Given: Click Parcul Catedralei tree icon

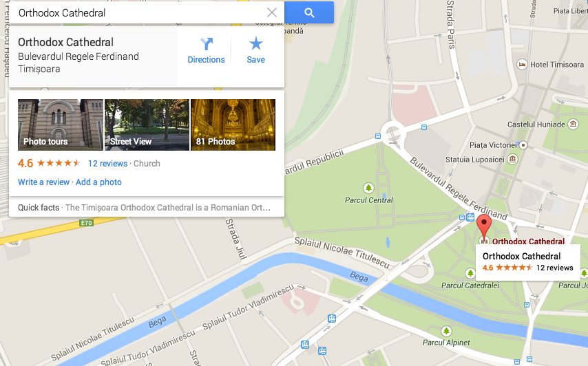Looking at the screenshot, I should pos(471,274).
